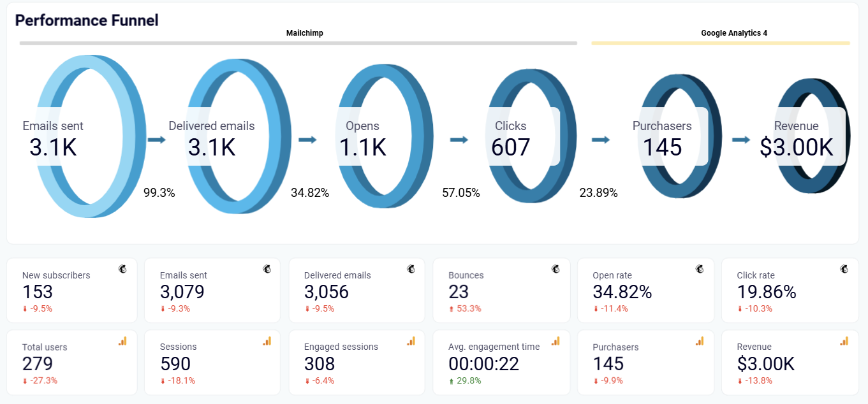The width and height of the screenshot is (868, 404).
Task: Click the arrow between Purchasers and Revenue rings
Action: (x=741, y=140)
